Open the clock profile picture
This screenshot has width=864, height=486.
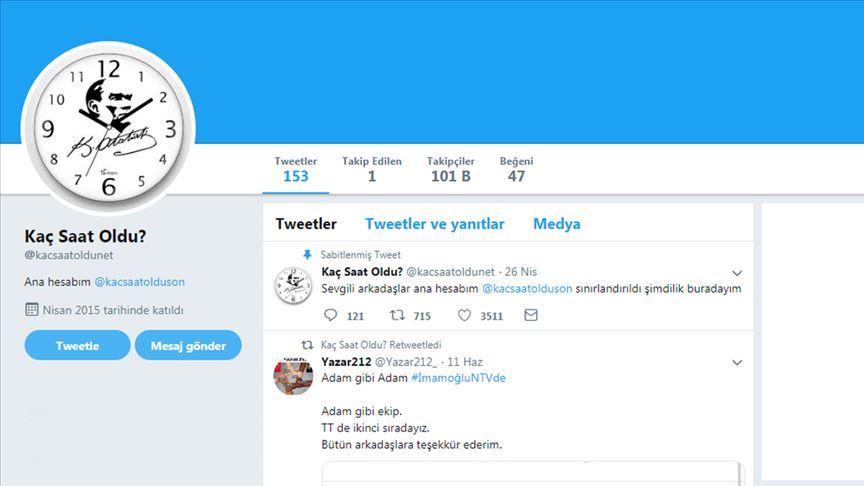[109, 128]
